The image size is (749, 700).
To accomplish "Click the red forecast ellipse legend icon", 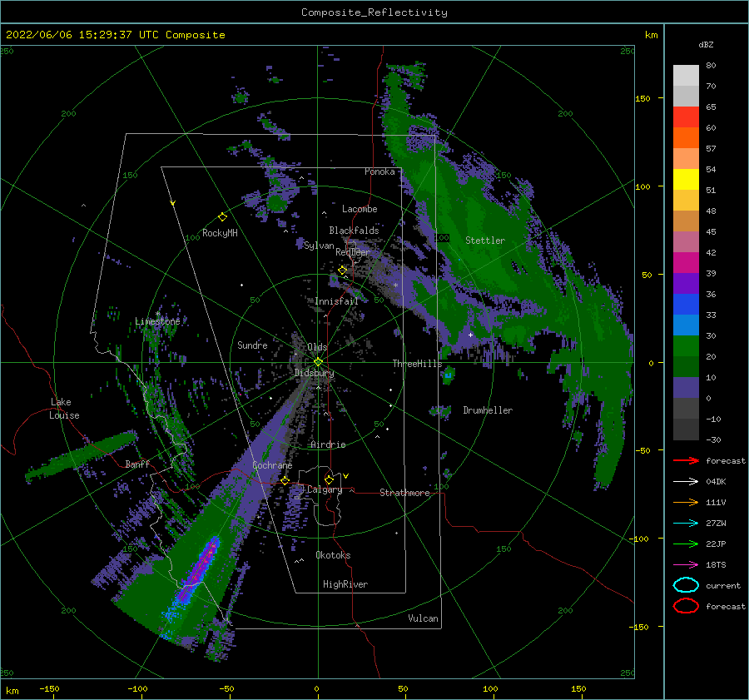I will tap(686, 606).
